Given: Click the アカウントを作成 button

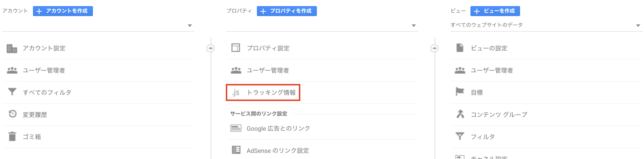Looking at the screenshot, I should [63, 11].
